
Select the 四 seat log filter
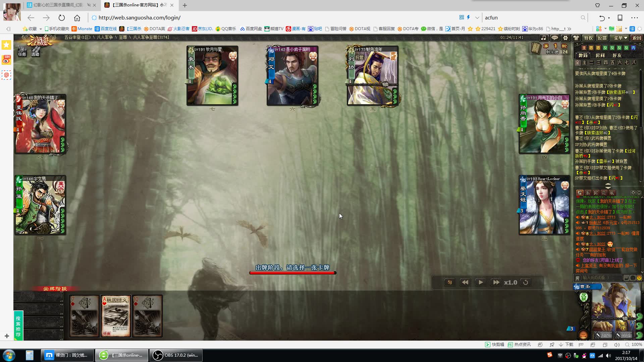click(x=606, y=63)
